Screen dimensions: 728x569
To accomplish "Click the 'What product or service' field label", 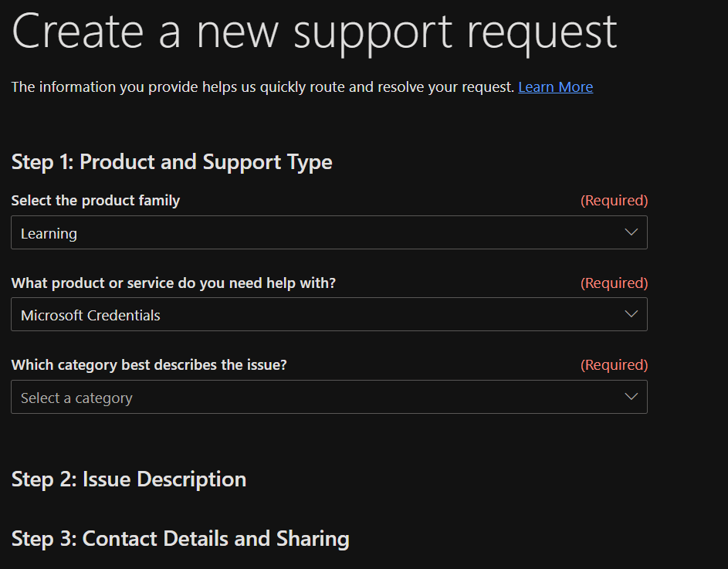I will (174, 283).
